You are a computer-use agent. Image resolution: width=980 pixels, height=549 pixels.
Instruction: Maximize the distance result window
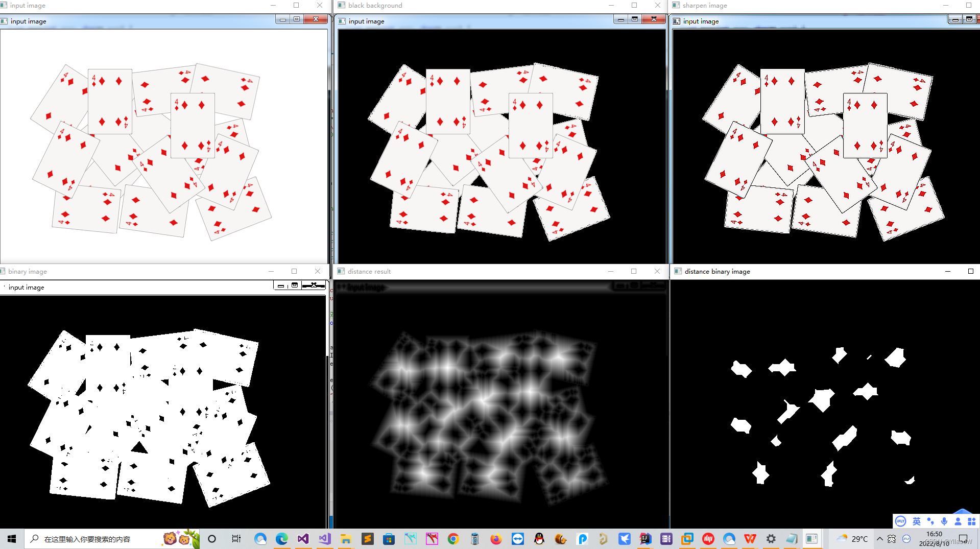coord(634,271)
